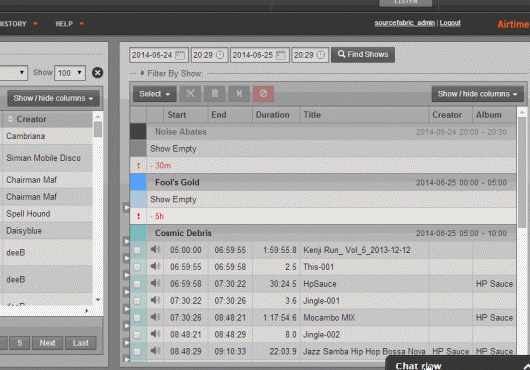
Task: Preview Kenji Run track with speaker icon
Action: [155, 249]
